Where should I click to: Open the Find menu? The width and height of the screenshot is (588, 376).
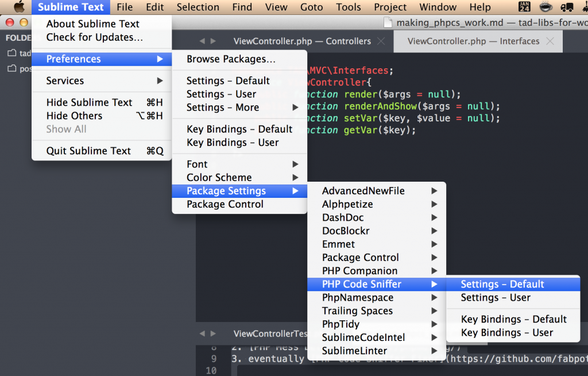click(242, 7)
